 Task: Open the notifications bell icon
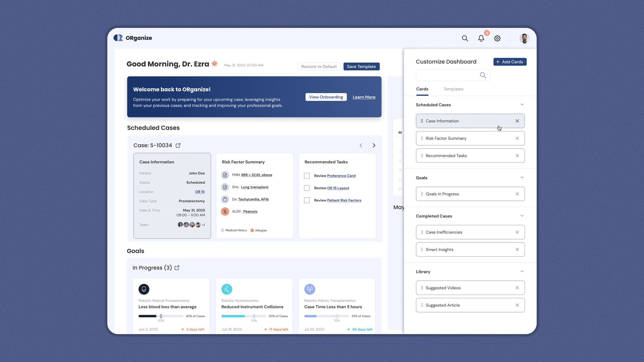(481, 38)
